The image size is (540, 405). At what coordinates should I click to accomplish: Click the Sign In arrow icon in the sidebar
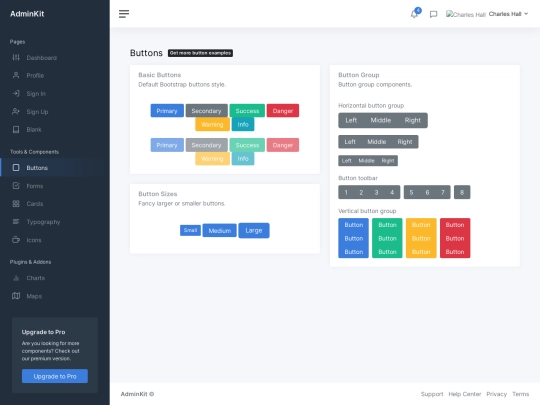pyautogui.click(x=16, y=93)
